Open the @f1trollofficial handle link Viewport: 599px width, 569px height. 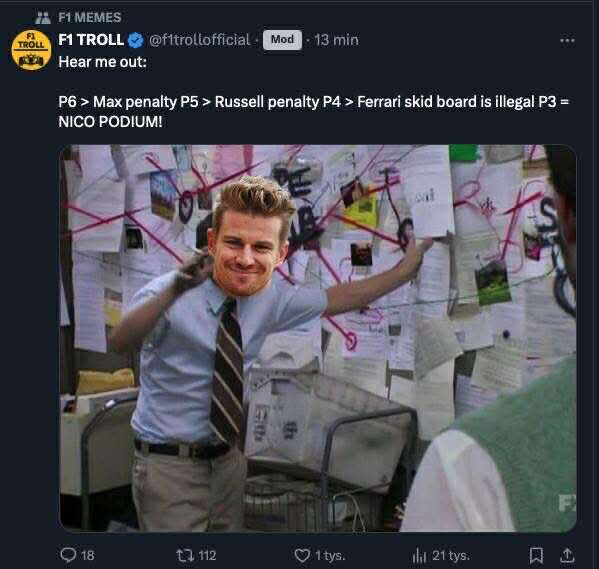click(x=199, y=40)
